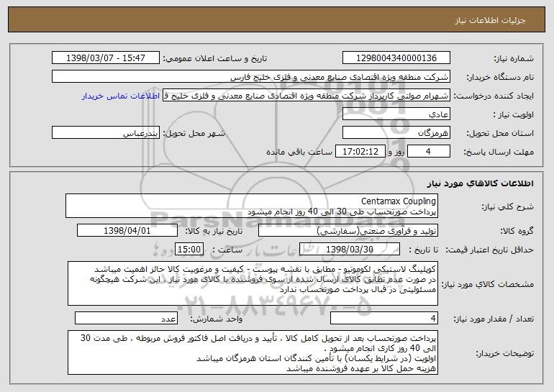The height and width of the screenshot is (392, 554).
Task: Select the announcement date field 1398/03/07 - 15:47
Action: (x=106, y=58)
